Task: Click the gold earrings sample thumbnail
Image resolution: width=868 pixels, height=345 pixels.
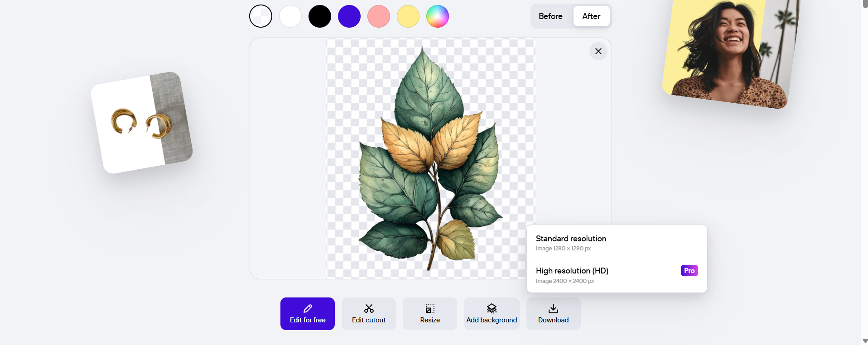Action: 142,123
